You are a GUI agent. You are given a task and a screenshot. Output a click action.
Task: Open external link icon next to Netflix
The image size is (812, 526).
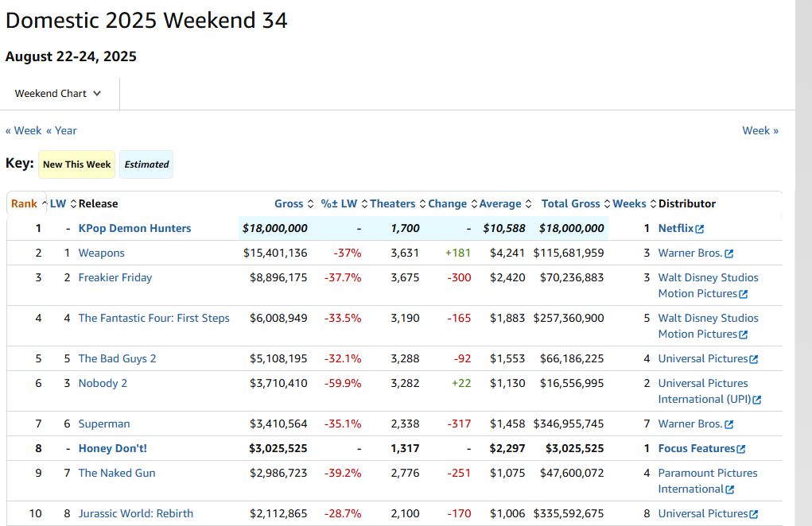[700, 229]
